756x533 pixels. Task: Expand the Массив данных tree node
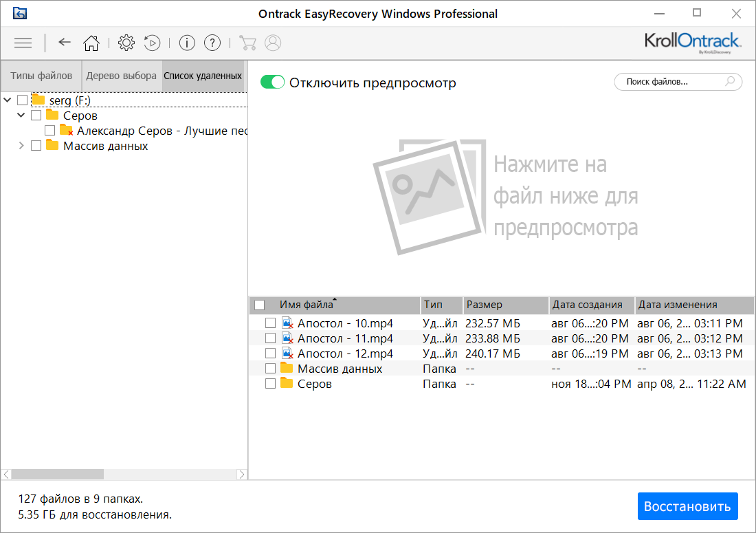coord(21,146)
